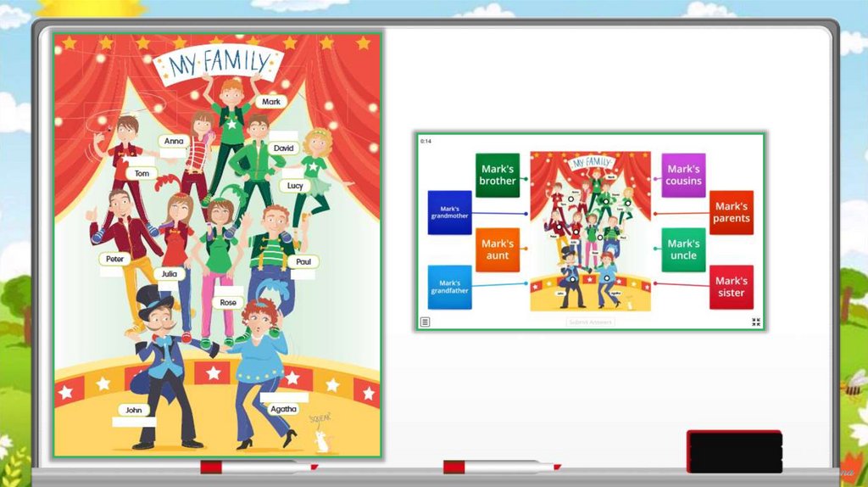Exit fullscreen with the collapse arrows icon
The image size is (868, 487).
pos(755,322)
